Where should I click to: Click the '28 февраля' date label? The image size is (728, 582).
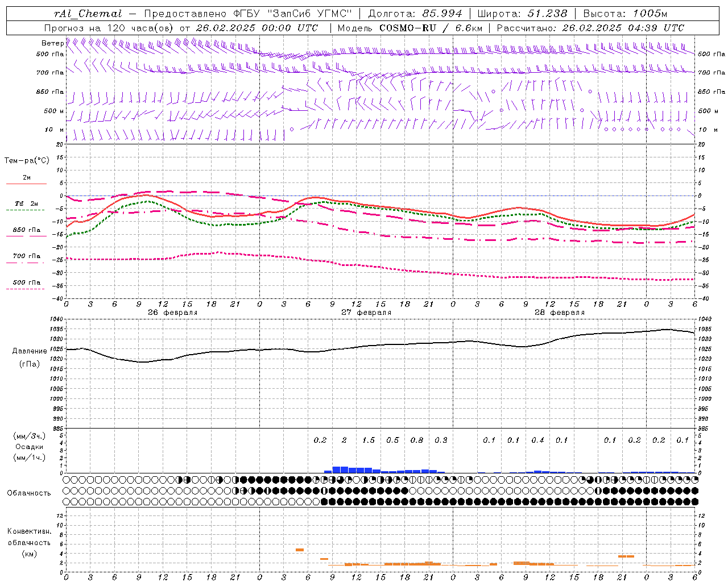click(x=560, y=313)
